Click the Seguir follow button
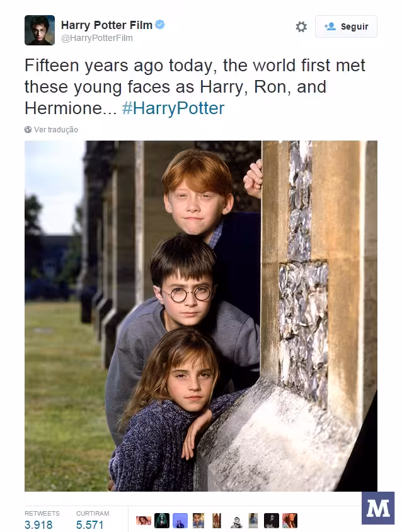This screenshot has height=532, width=402. pos(346,26)
